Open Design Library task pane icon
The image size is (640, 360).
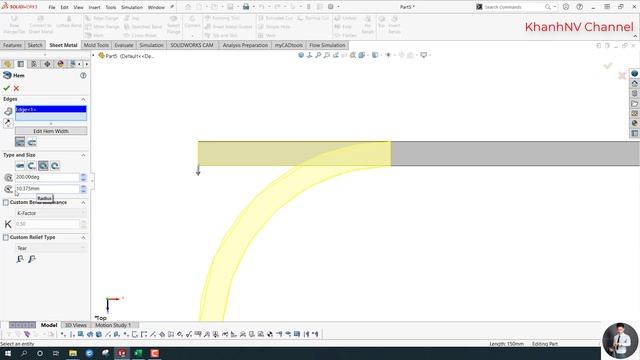635,93
